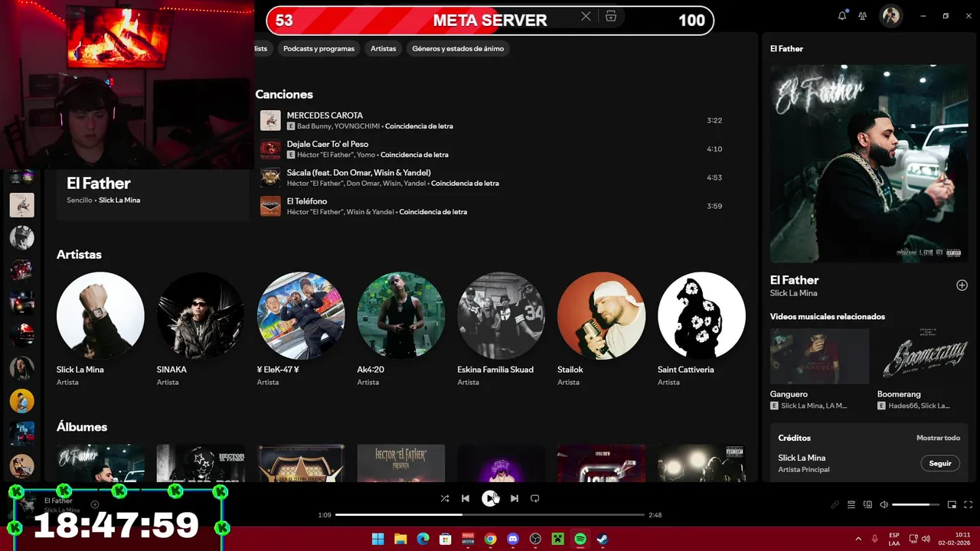Show hidden system tray icons
The image size is (980, 551).
(858, 539)
